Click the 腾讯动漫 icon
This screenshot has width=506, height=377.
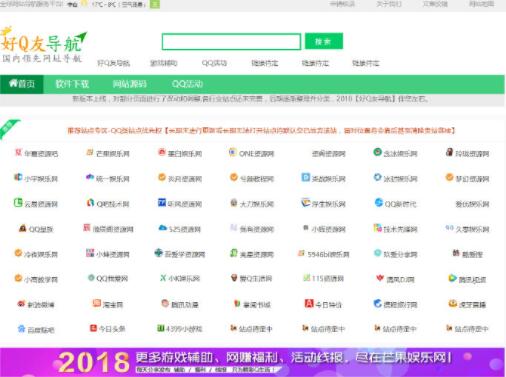pos(165,303)
